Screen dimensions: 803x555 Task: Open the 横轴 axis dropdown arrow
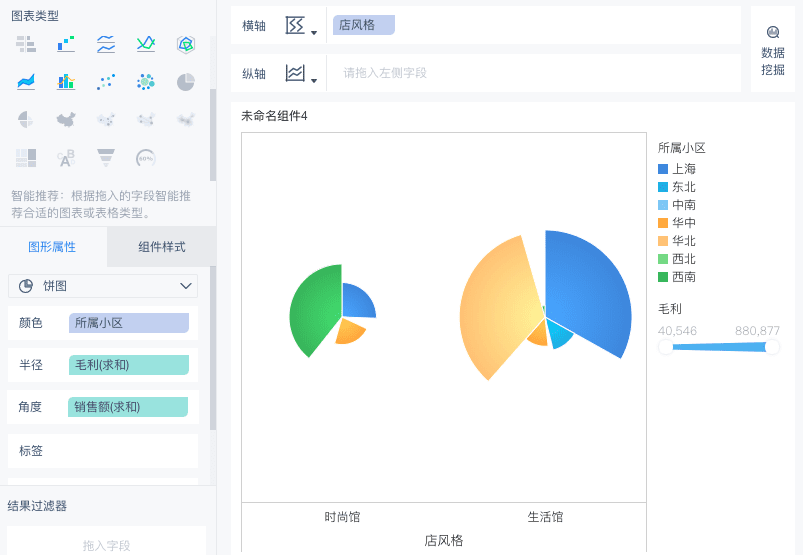(314, 33)
